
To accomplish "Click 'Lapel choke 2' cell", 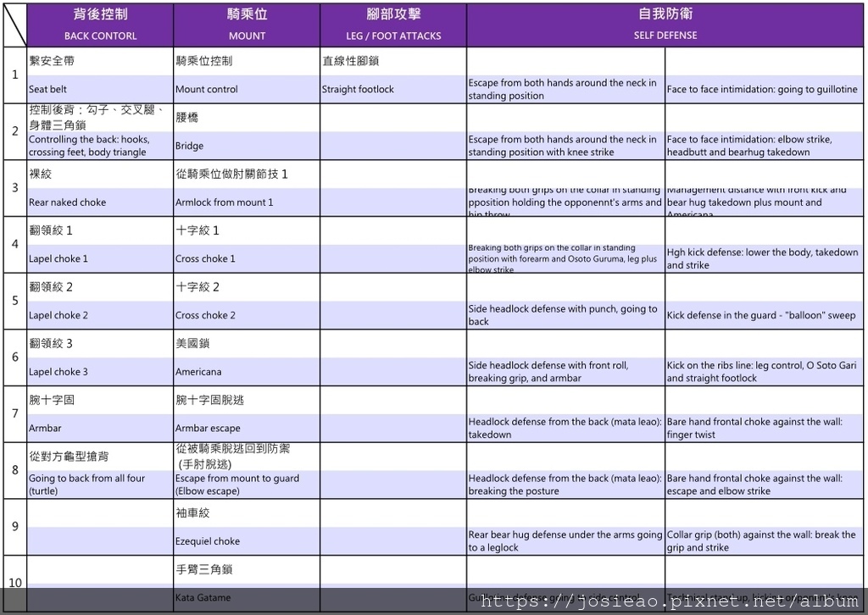I will click(100, 315).
